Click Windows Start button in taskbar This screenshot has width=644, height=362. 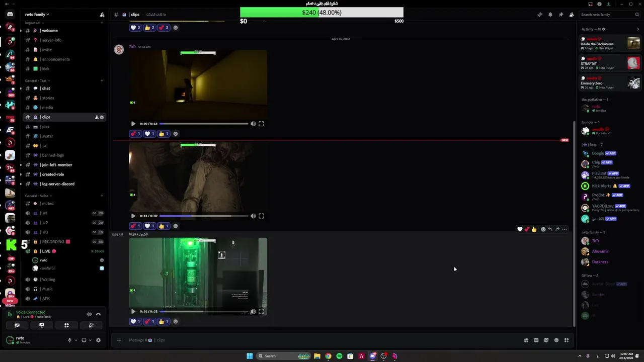(250, 356)
